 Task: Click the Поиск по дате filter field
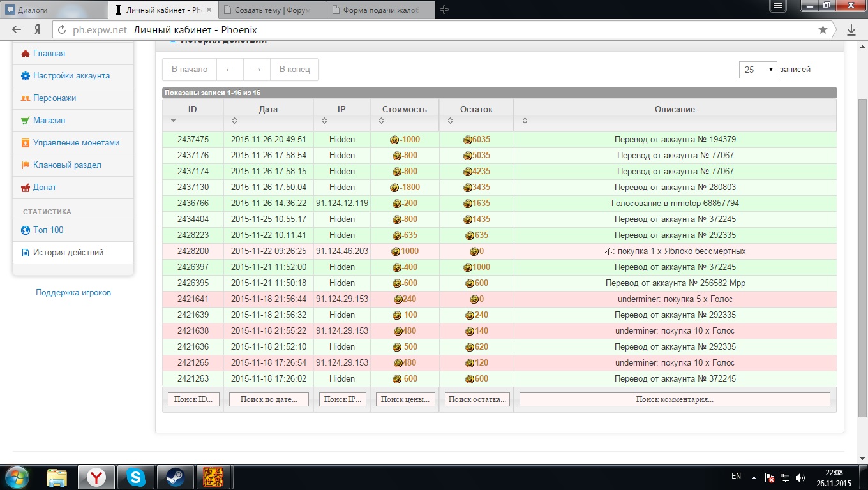pyautogui.click(x=269, y=399)
